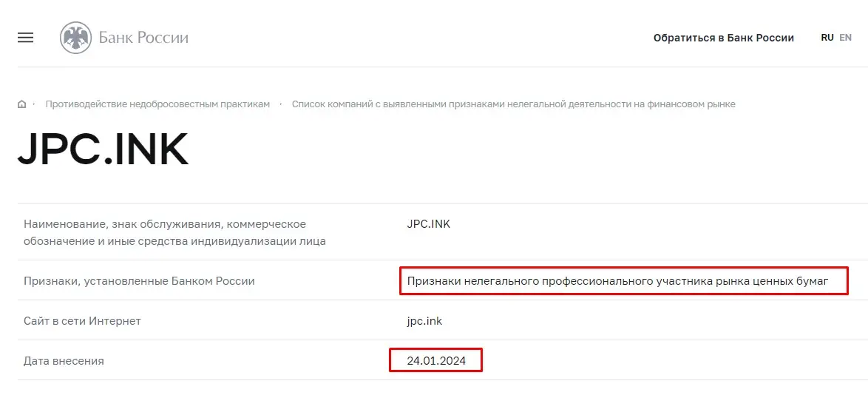Click the chevron before "Список компаний" breadcrumb
The width and height of the screenshot is (868, 398).
281,104
